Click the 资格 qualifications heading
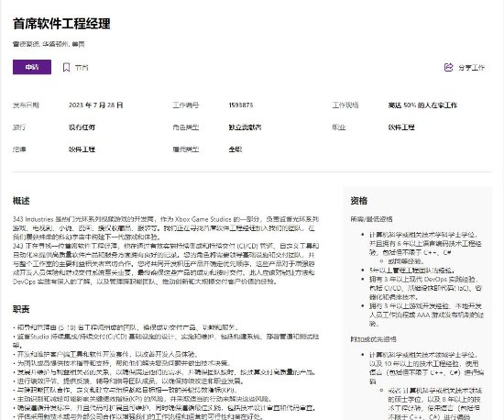Viewport: 504px width, 420px height. pos(358,201)
